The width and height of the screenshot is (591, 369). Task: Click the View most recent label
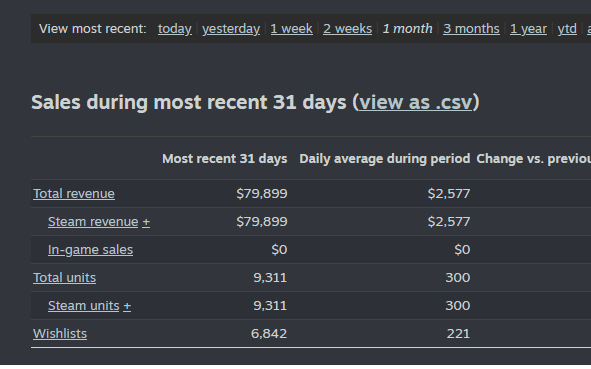coord(93,29)
